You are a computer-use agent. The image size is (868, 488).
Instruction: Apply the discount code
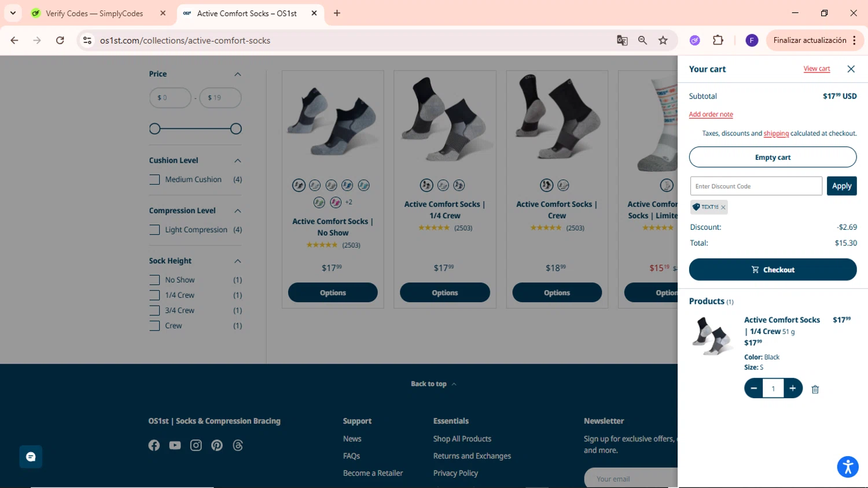point(841,186)
